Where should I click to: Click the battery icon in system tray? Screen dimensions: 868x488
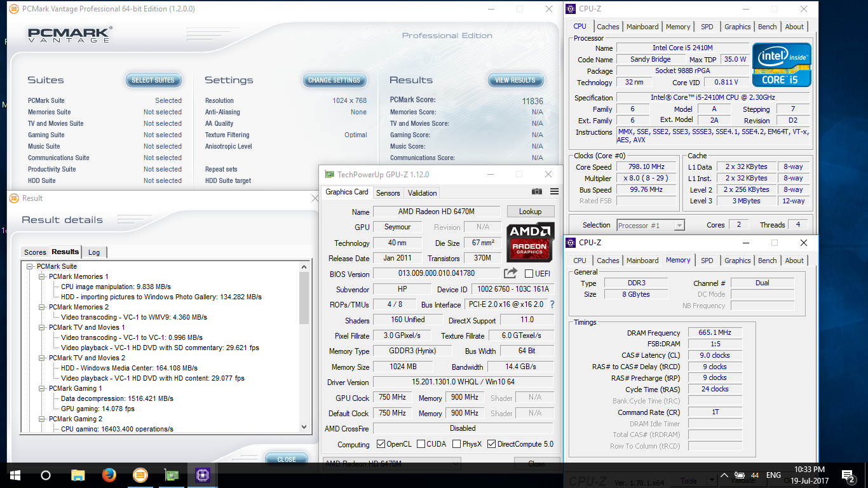pyautogui.click(x=740, y=475)
